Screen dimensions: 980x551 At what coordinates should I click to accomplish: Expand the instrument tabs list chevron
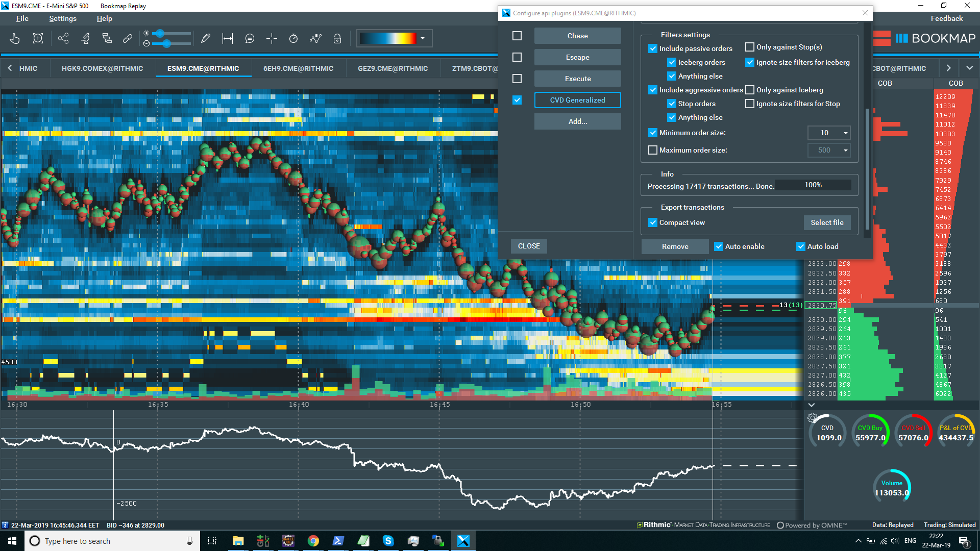(969, 68)
